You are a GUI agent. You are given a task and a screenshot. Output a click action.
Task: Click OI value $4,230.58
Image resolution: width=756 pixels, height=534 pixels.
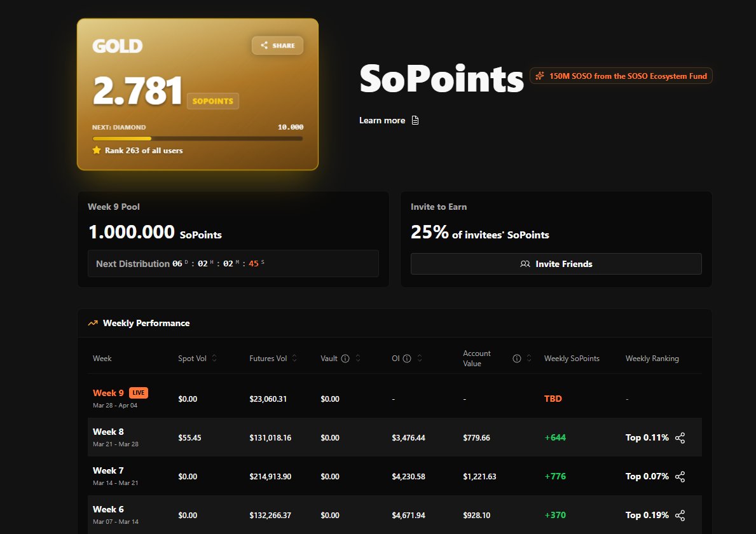coord(408,476)
